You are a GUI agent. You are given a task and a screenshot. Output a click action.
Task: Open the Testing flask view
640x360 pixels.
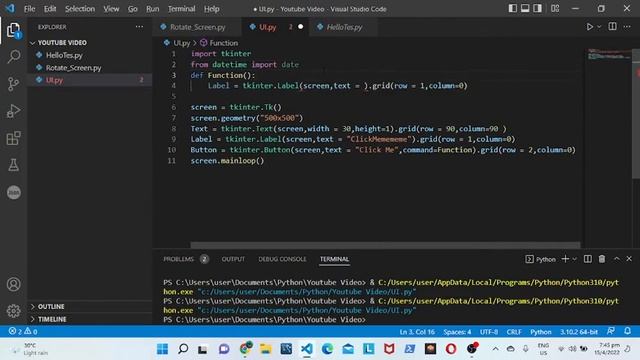coord(13,165)
